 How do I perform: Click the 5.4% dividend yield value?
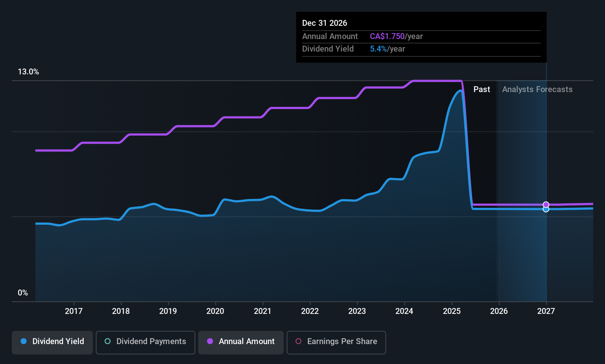point(378,49)
